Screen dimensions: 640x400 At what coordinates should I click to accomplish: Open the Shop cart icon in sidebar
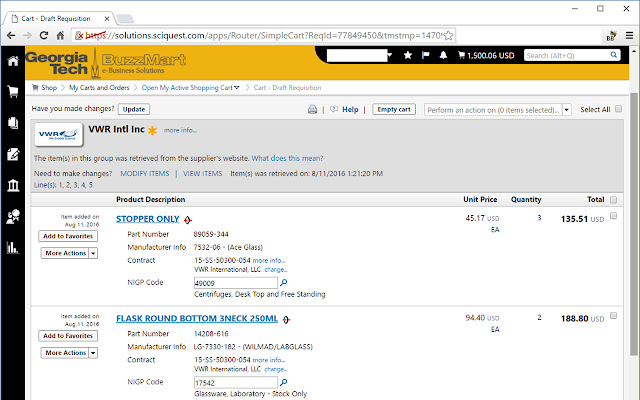point(13,92)
